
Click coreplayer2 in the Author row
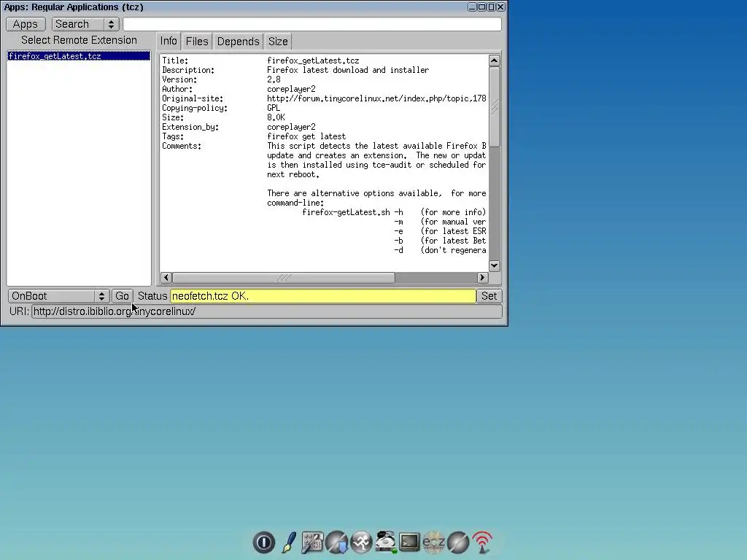[x=291, y=89]
